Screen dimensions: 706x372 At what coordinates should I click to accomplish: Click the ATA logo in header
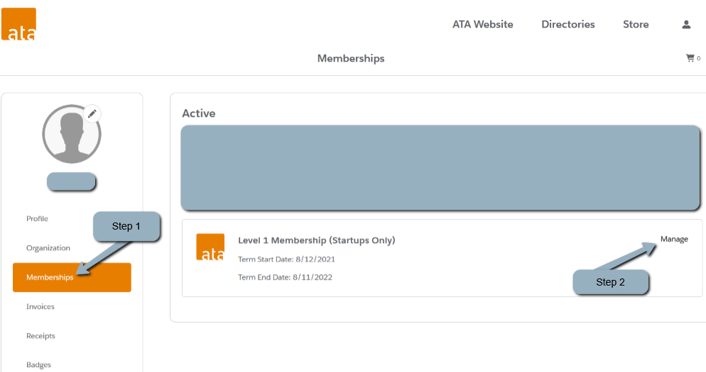(18, 24)
